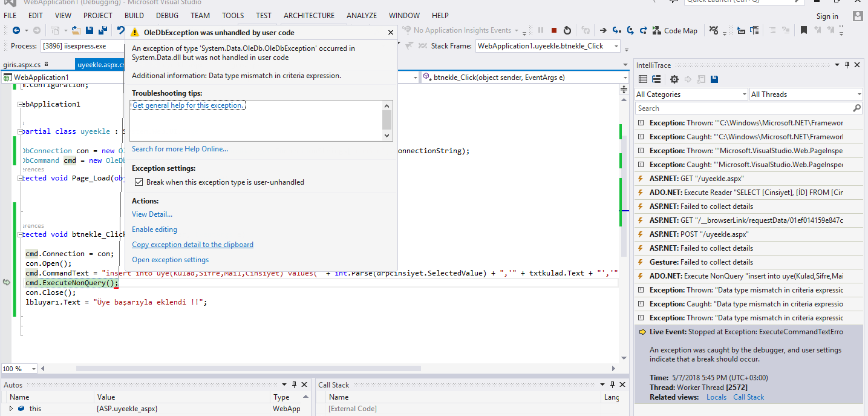Open the All Categories dropdown
The height and width of the screenshot is (416, 868).
[x=691, y=94]
